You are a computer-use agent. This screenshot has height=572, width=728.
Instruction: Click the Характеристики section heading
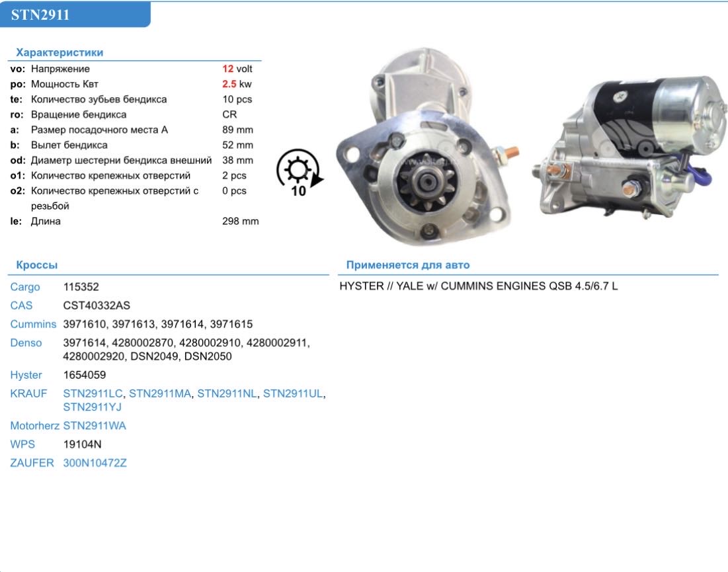point(60,52)
